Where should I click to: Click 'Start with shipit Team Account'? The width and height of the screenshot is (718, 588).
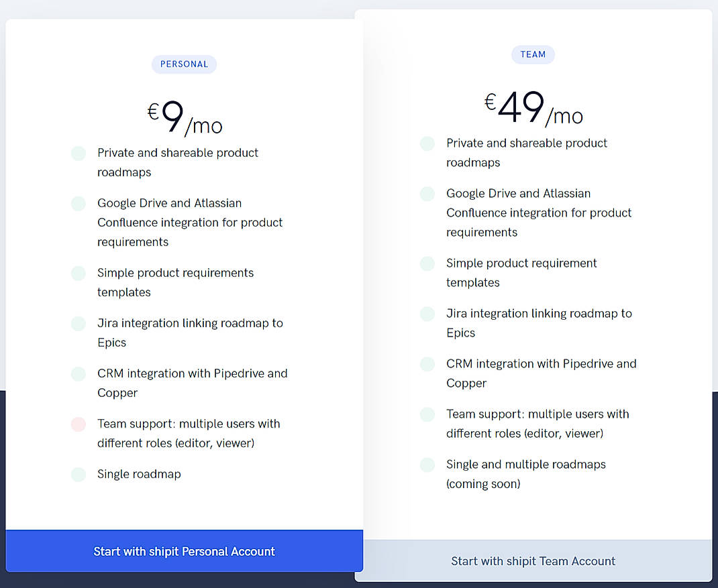(x=533, y=561)
